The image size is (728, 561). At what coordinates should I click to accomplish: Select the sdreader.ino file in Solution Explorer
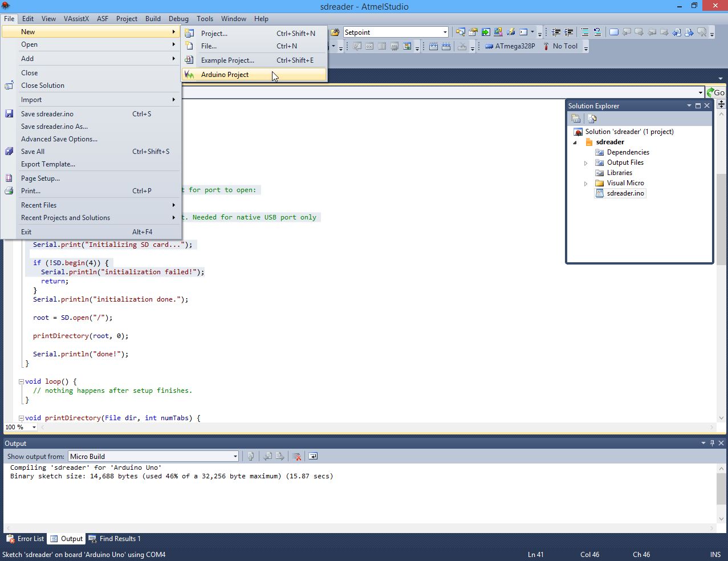coord(625,193)
